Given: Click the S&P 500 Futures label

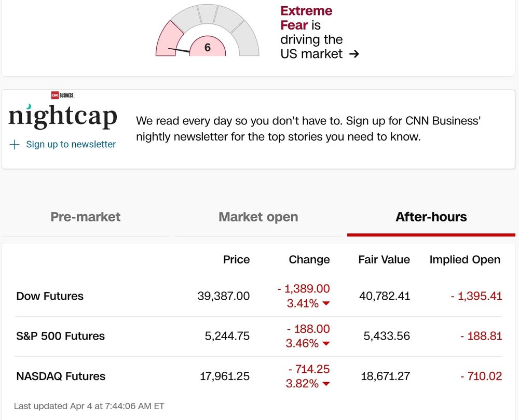Looking at the screenshot, I should (60, 336).
